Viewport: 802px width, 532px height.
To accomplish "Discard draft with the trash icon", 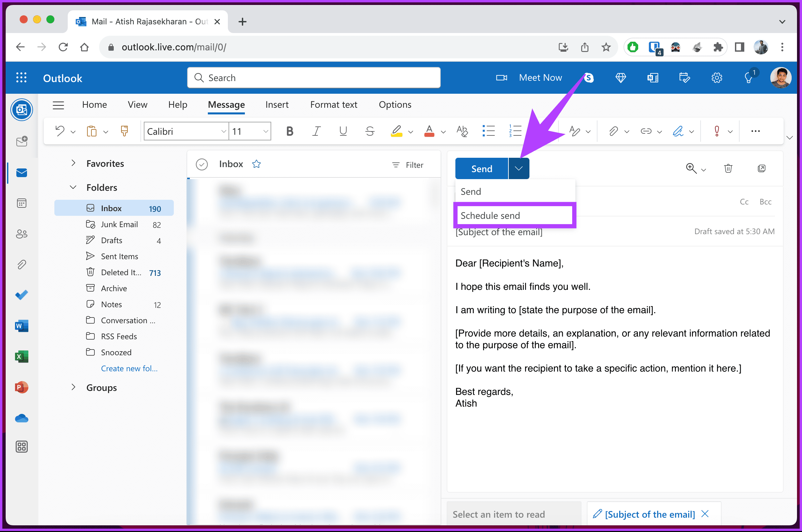I will (x=728, y=168).
